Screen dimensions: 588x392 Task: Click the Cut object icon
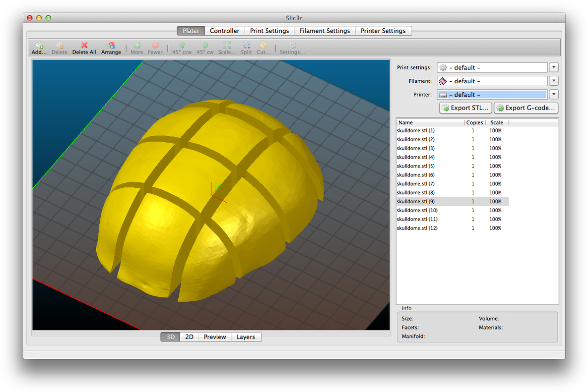263,46
